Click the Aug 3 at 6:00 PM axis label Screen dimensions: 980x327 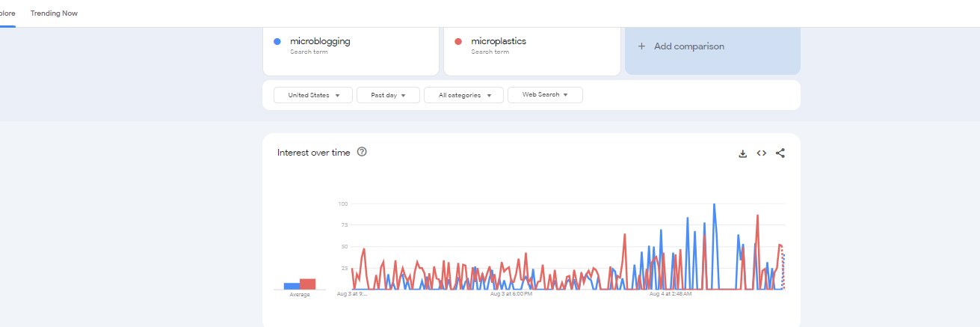point(511,294)
